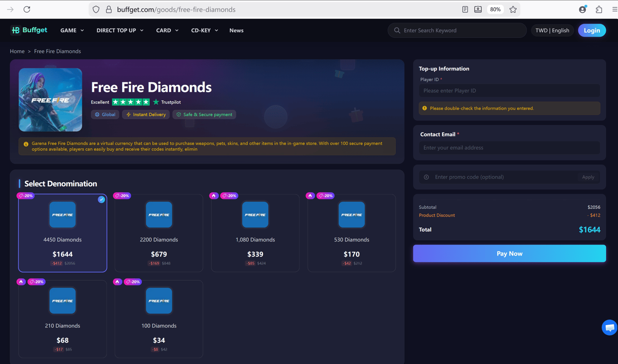This screenshot has height=364, width=618.
Task: Click the Free Fire game cover thumbnail
Action: (50, 100)
